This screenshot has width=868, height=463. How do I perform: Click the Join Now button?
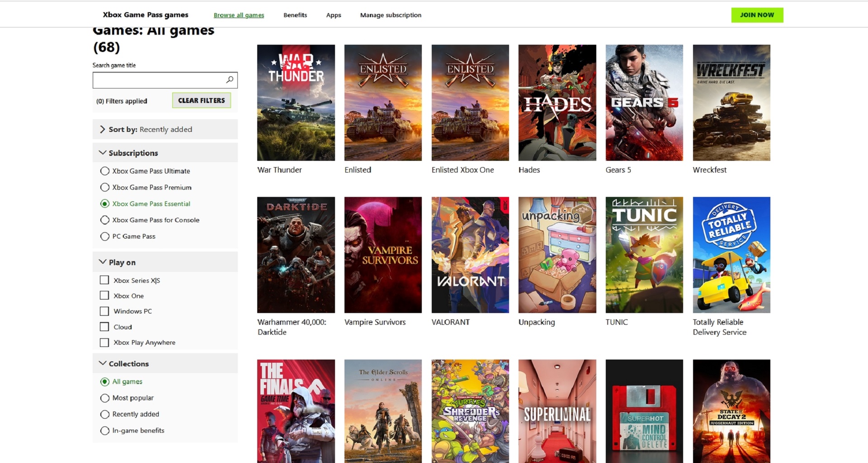point(757,15)
